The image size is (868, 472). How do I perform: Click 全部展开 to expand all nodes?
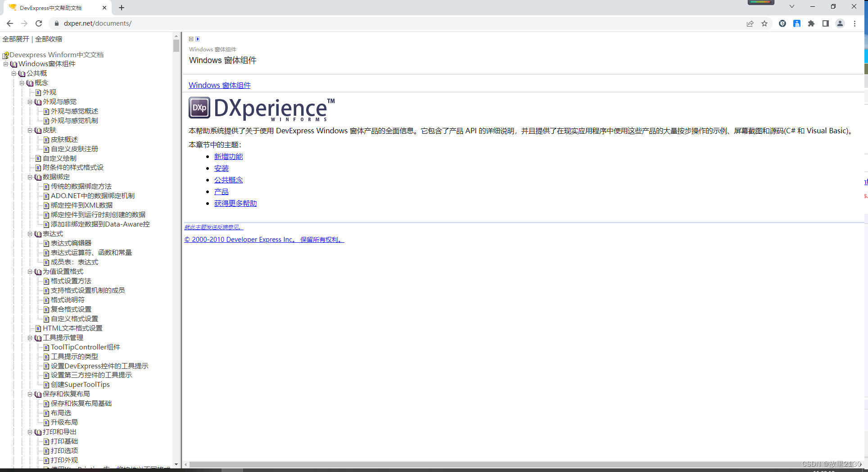[16, 39]
